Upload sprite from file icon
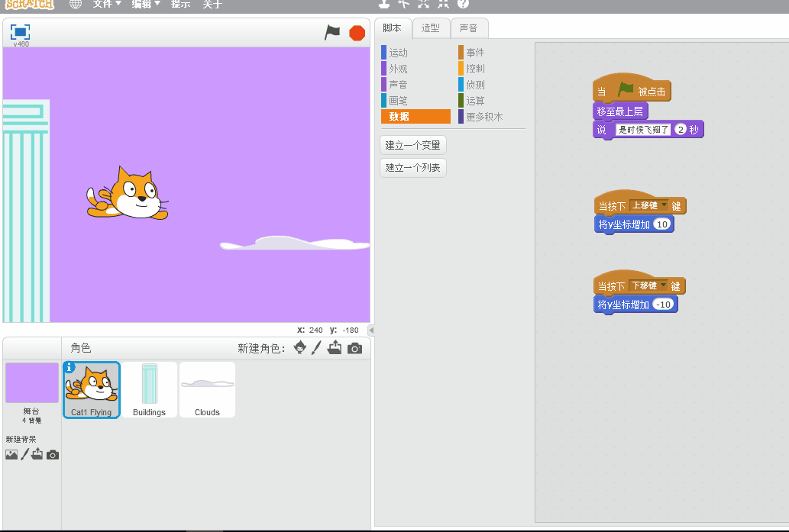789x532 pixels. [x=335, y=347]
